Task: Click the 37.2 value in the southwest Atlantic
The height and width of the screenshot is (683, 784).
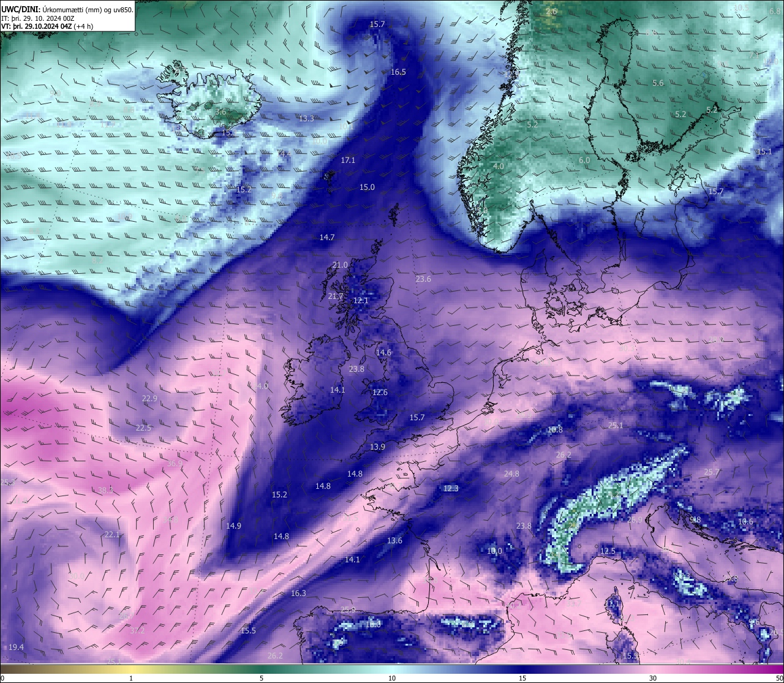Action: [x=137, y=630]
